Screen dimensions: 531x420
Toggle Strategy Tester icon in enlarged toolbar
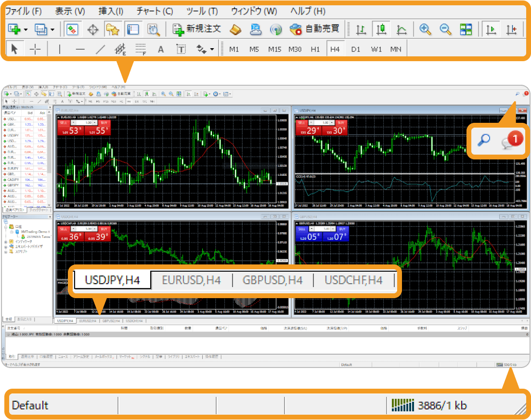click(x=154, y=30)
